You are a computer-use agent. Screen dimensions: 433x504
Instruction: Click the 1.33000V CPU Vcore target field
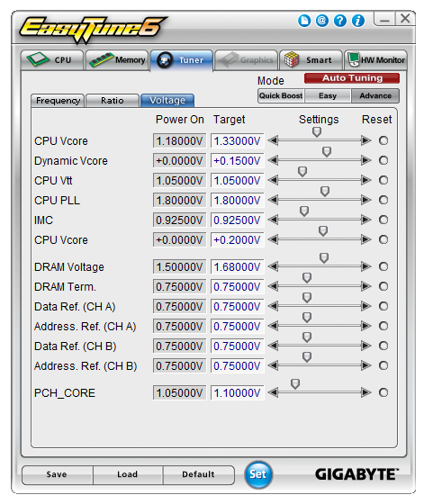click(x=238, y=140)
